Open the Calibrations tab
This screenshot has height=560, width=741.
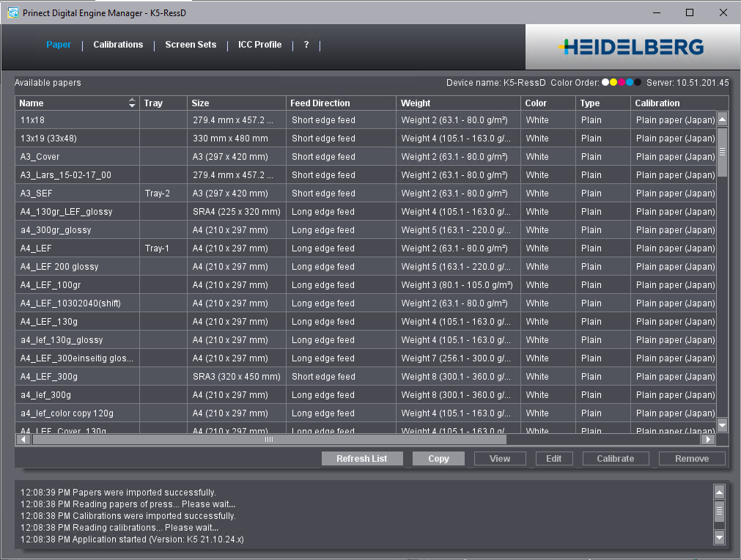tap(118, 45)
